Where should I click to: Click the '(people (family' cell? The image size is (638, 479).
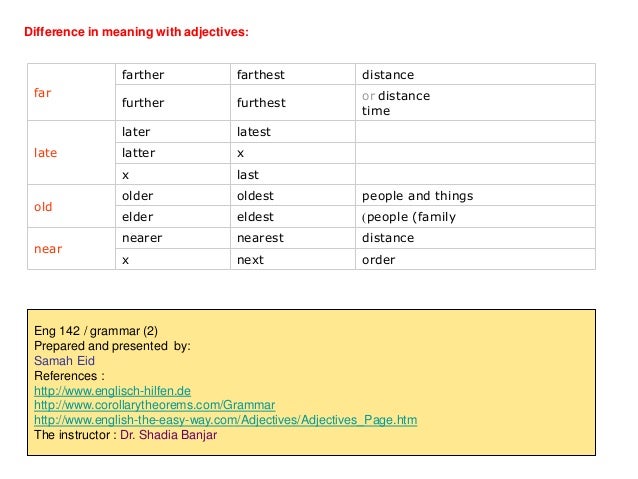coord(475,217)
